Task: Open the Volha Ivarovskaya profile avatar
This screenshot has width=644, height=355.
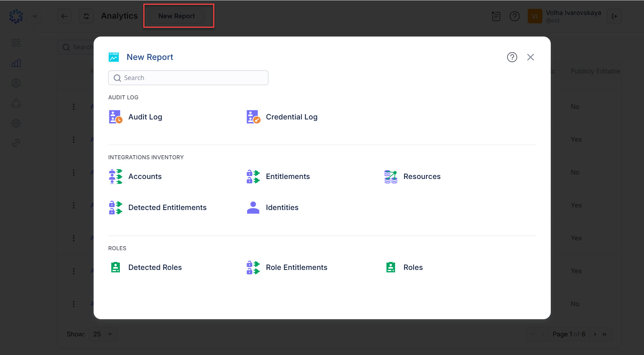Action: pos(535,16)
